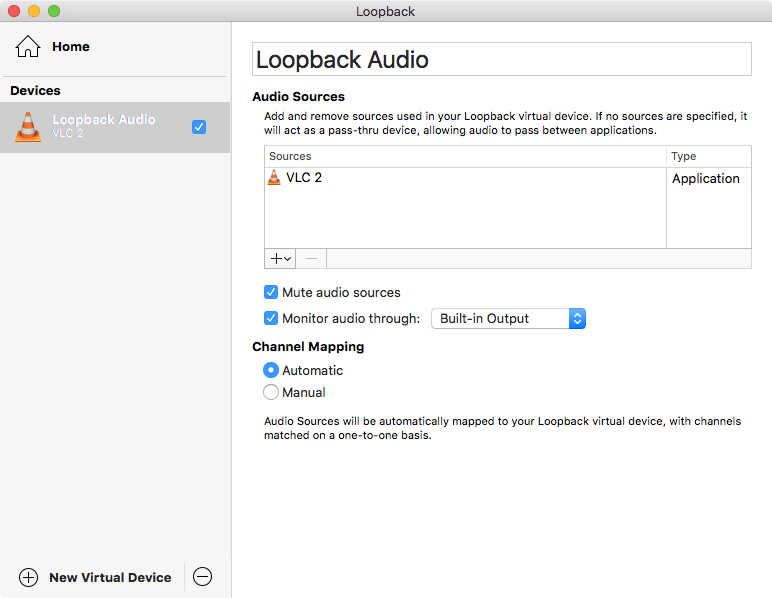Zoom the Loopback window with green button

coord(54,11)
